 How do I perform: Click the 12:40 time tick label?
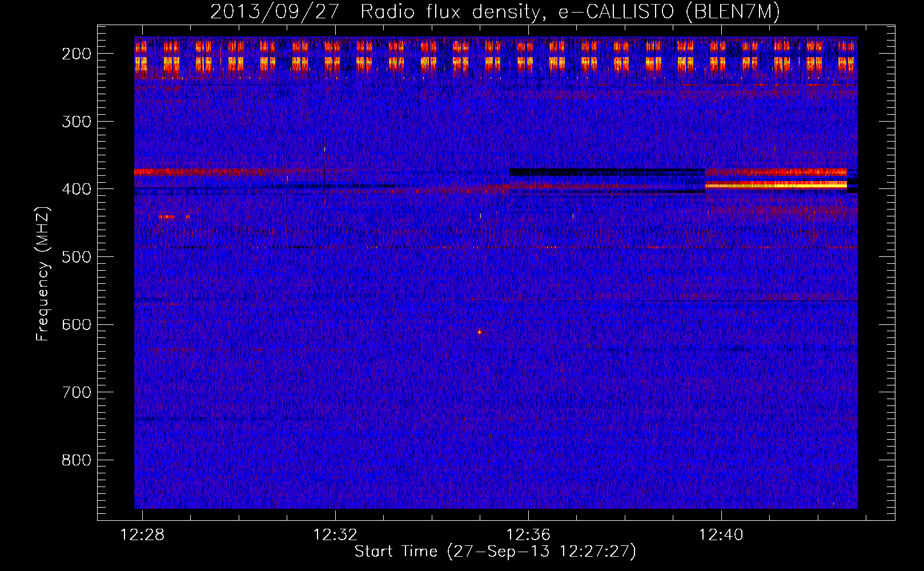[721, 535]
